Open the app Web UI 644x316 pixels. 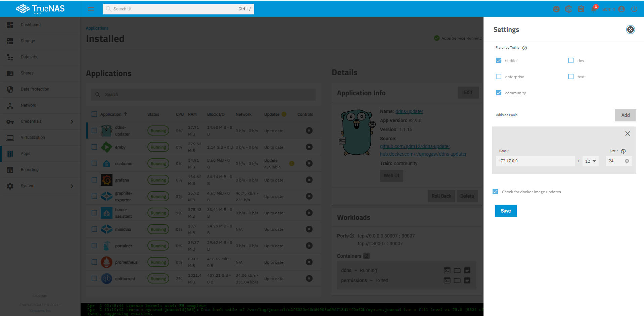[x=392, y=175]
